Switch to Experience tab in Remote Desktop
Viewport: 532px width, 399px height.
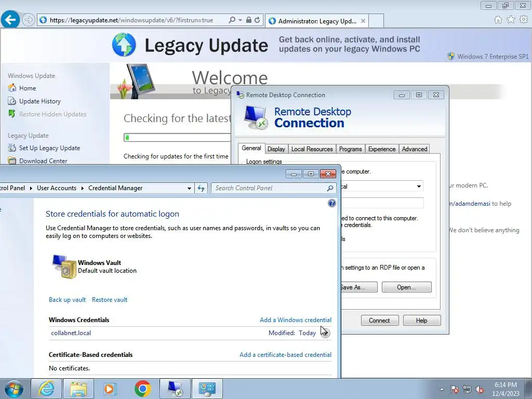382,149
